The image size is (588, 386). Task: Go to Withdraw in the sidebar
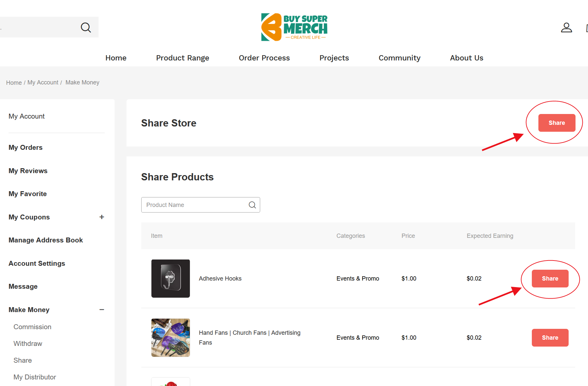tap(28, 344)
